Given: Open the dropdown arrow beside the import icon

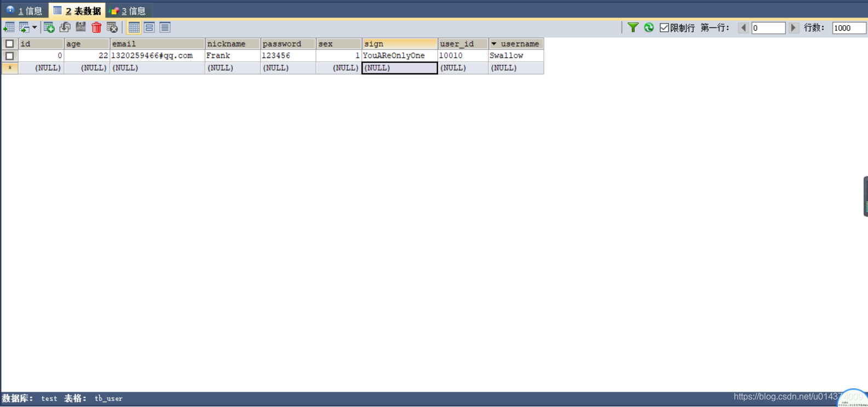Looking at the screenshot, I should pyautogui.click(x=35, y=27).
